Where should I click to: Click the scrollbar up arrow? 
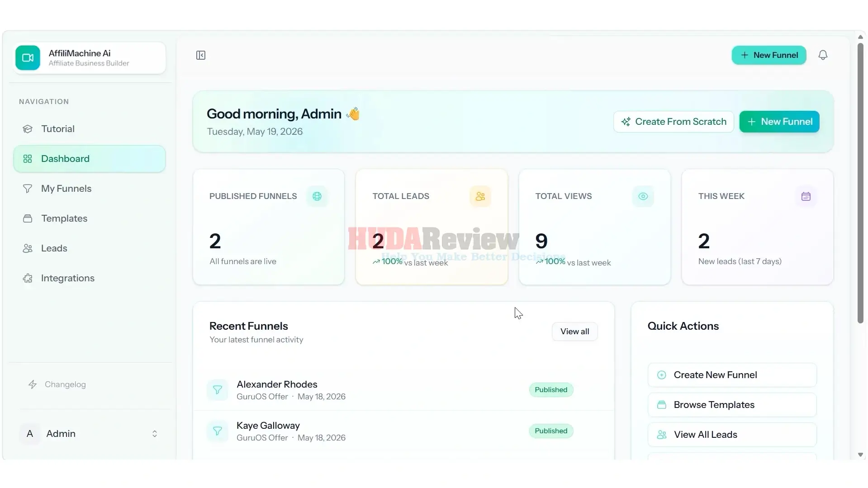(860, 37)
